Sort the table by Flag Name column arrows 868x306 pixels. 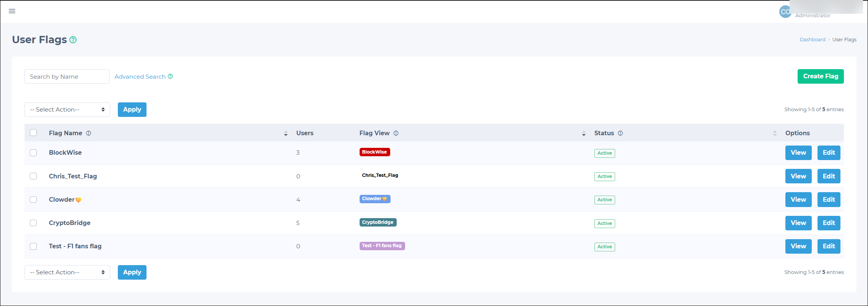[286, 133]
